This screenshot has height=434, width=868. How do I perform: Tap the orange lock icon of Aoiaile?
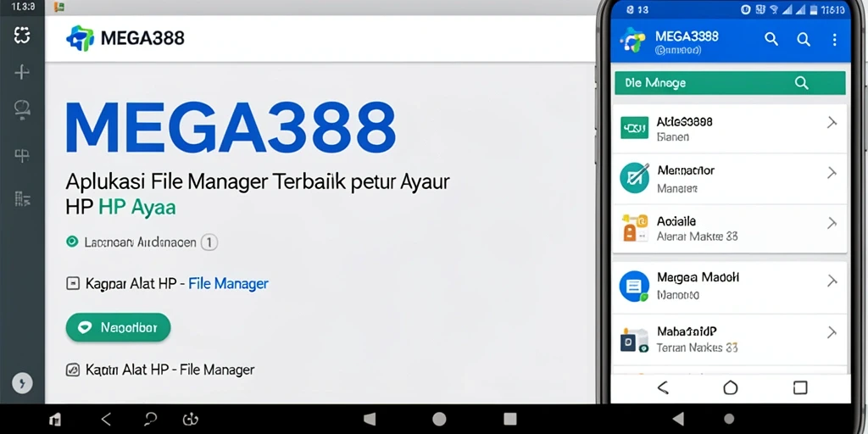634,227
